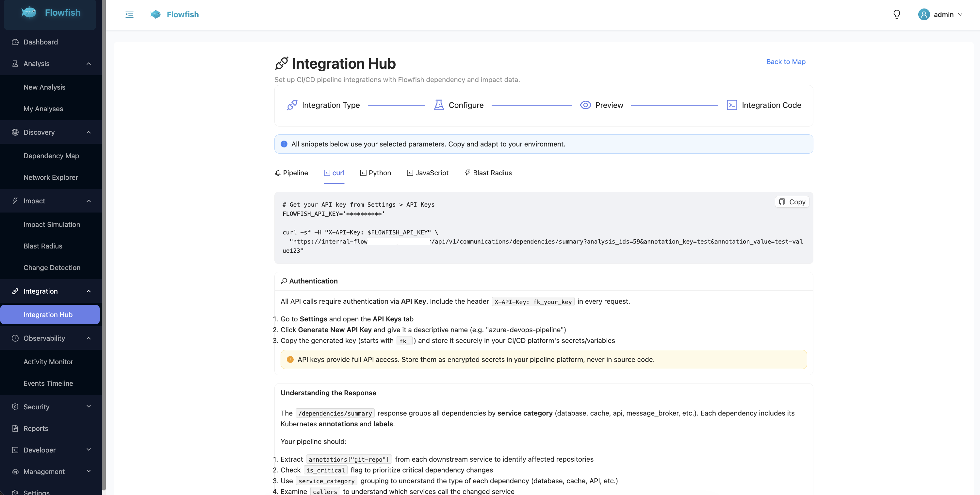Open Blast Radius sidebar item
980x495 pixels.
[x=42, y=246]
